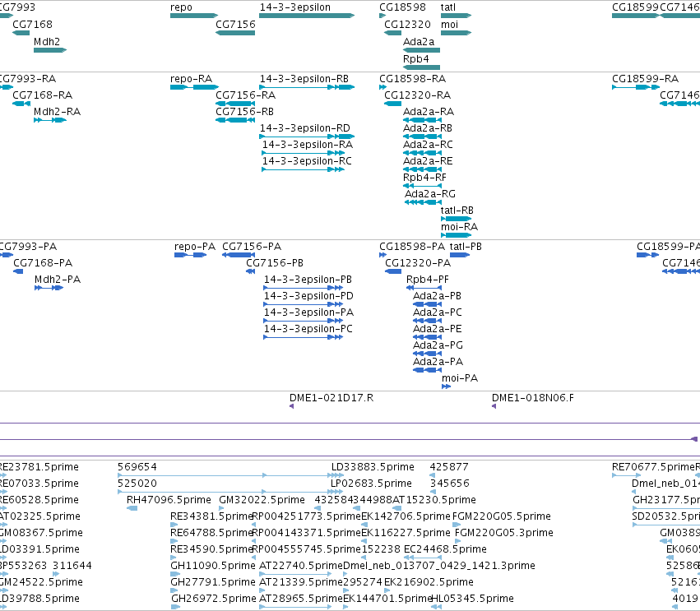Select the CG7156-RA transcript label

[x=246, y=95]
